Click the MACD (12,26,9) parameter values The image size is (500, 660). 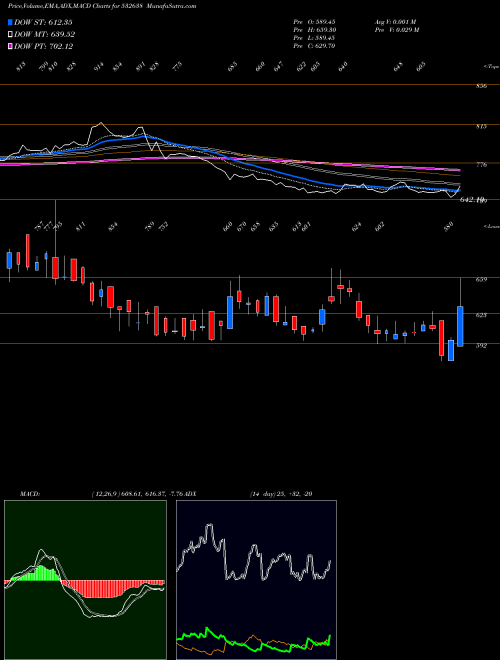coord(138,494)
